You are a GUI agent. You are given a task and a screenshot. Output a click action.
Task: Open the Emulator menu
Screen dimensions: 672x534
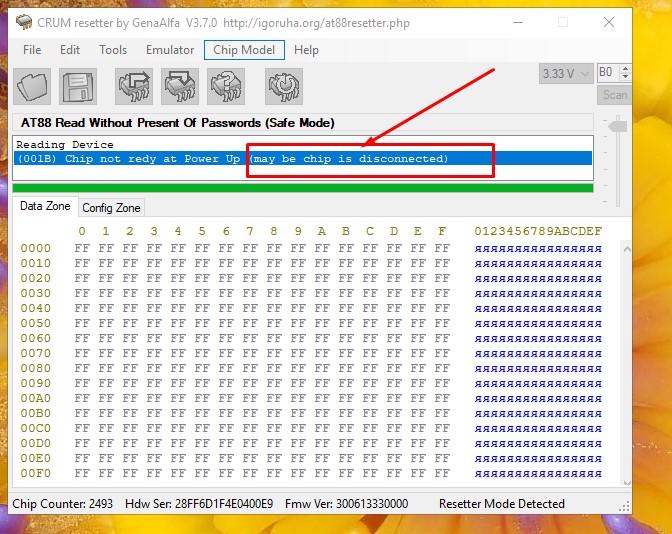point(170,50)
